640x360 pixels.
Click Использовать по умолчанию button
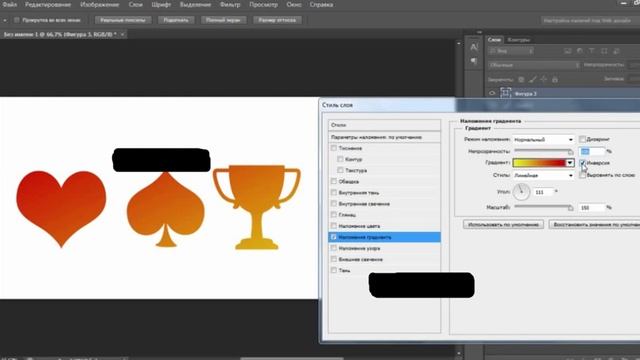point(503,224)
